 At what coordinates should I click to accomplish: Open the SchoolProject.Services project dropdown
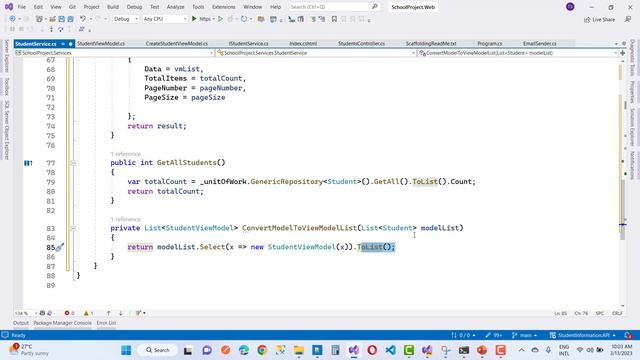coord(114,53)
